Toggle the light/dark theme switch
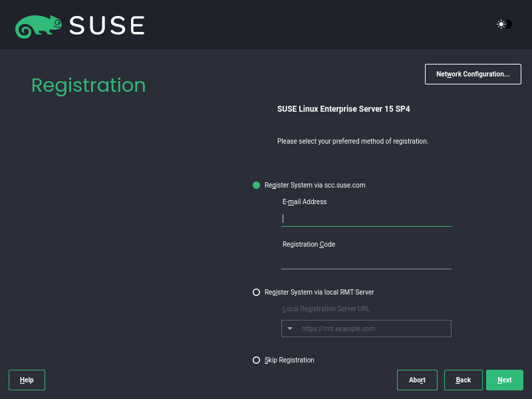This screenshot has height=399, width=532. click(x=504, y=24)
